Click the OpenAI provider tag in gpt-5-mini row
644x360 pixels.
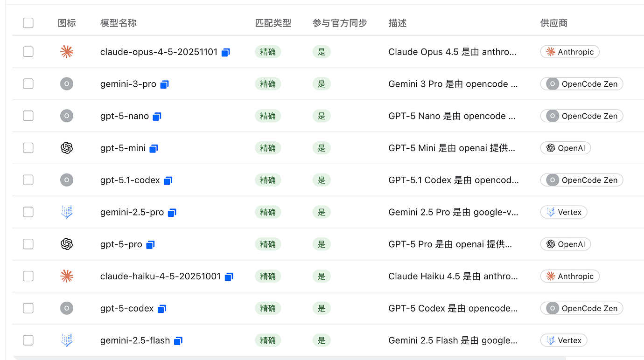(566, 148)
